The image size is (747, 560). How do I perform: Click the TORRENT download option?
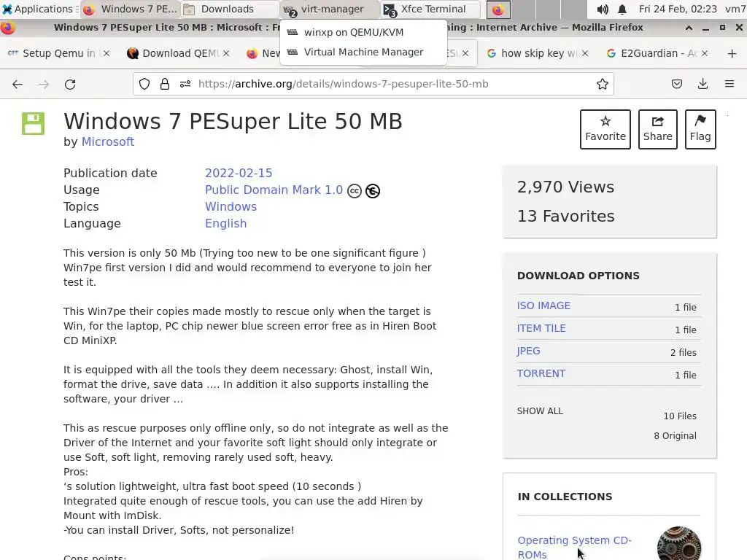click(x=541, y=373)
